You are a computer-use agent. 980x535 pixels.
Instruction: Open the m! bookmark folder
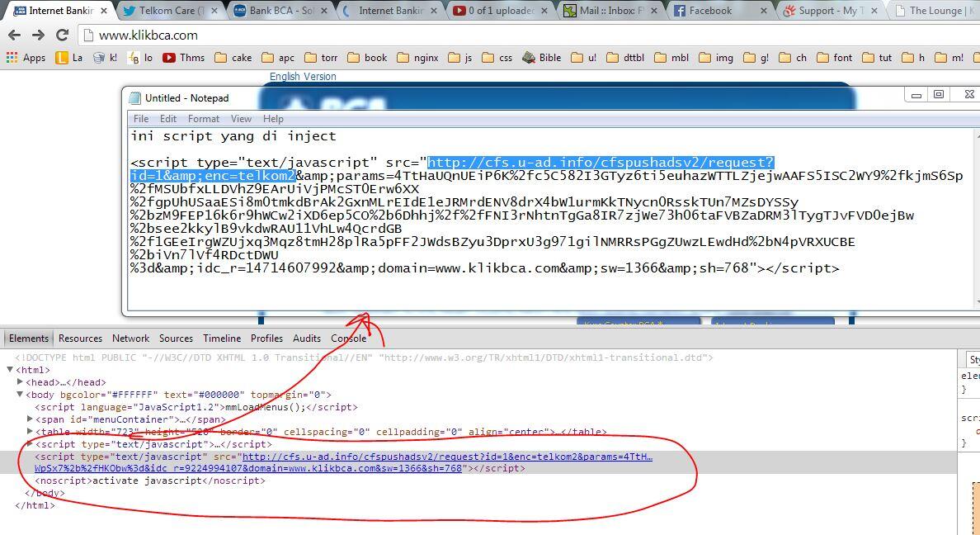949,58
